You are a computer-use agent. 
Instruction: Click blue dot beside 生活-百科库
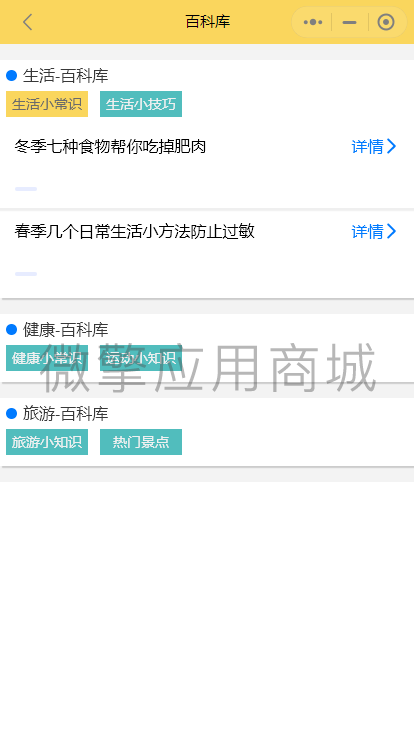click(x=11, y=76)
